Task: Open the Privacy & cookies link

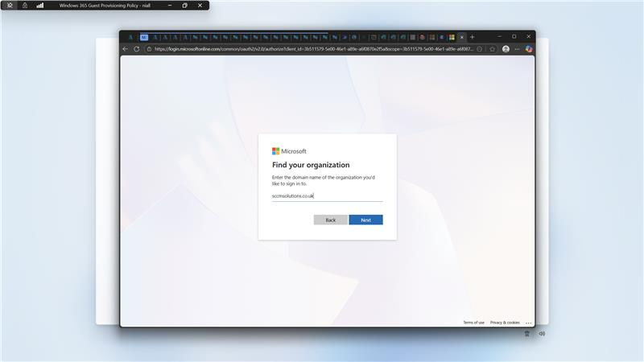Action: (x=505, y=323)
